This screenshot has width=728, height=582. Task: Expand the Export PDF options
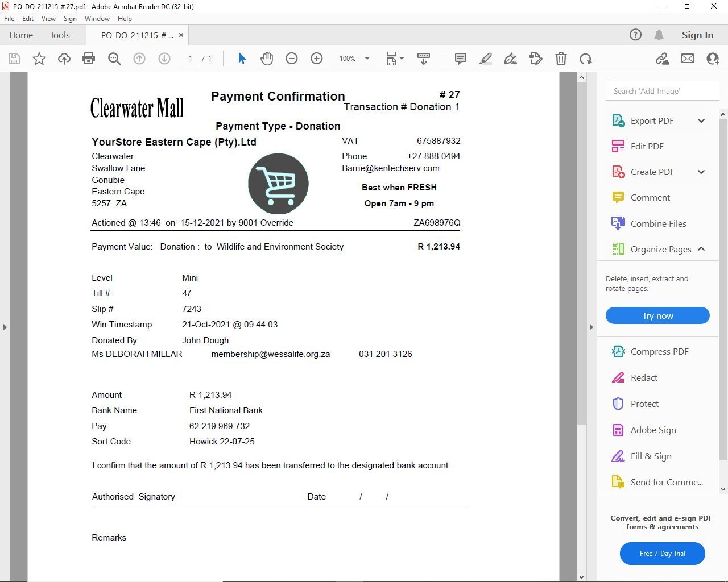pos(701,120)
